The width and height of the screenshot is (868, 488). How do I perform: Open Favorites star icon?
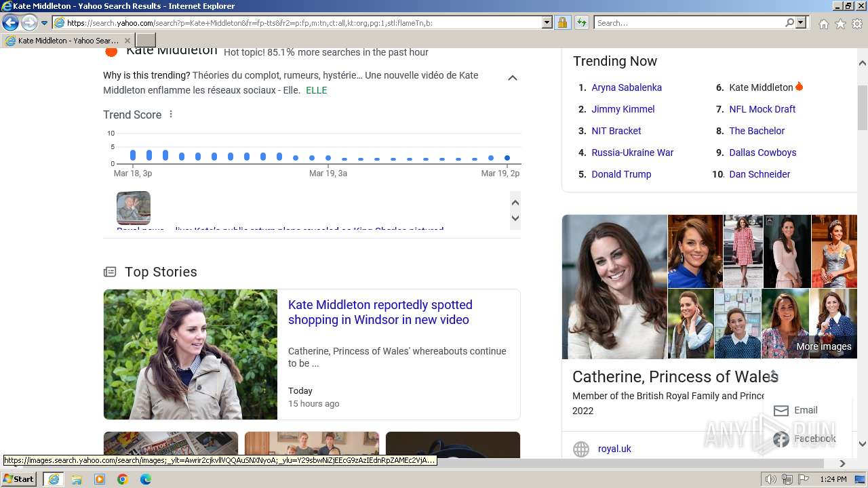click(840, 24)
